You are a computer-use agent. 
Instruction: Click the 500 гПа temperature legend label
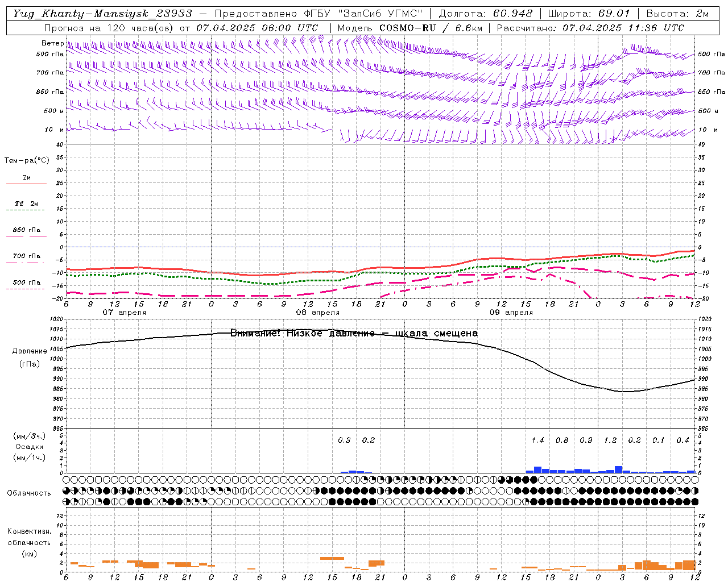click(27, 282)
